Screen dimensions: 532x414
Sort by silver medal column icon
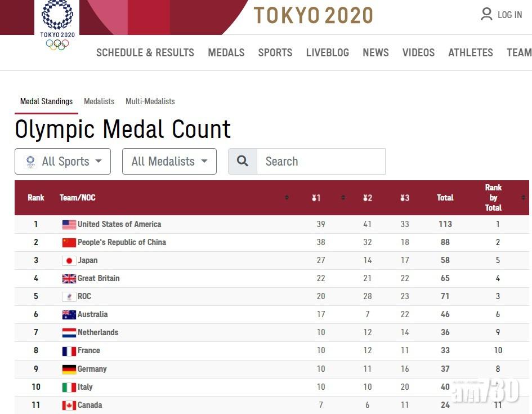367,198
